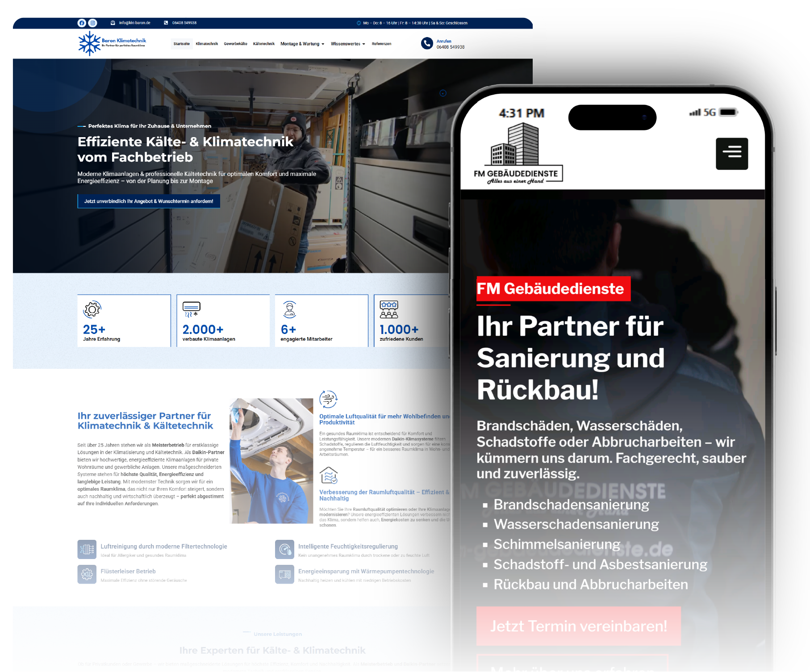Expand the Montage & Wartung dropdown
810x672 pixels.
pos(302,44)
